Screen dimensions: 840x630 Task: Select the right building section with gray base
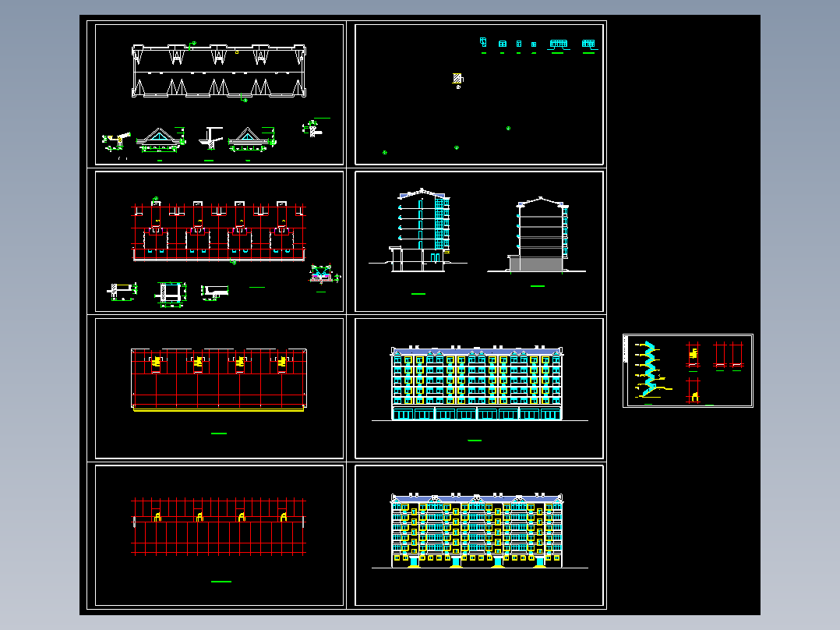538,235
